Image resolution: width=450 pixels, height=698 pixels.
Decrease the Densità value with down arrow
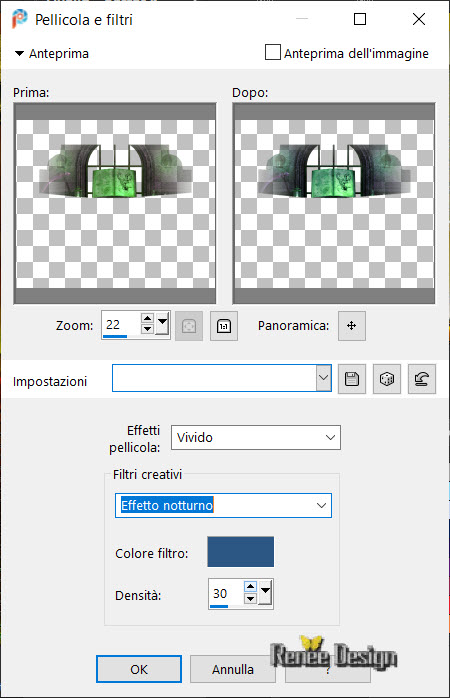click(x=251, y=598)
